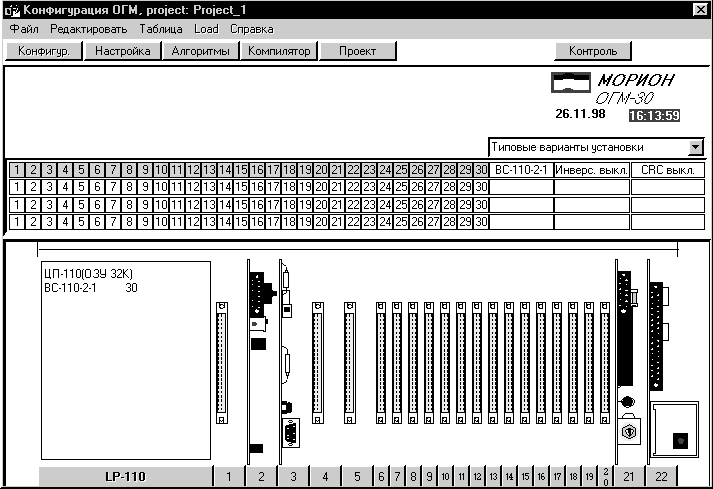Click the board installed in slot 21

click(x=626, y=362)
